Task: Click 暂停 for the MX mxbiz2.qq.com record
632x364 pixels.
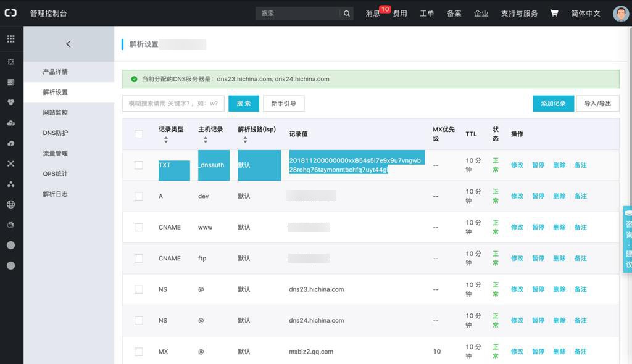Action: pos(538,352)
